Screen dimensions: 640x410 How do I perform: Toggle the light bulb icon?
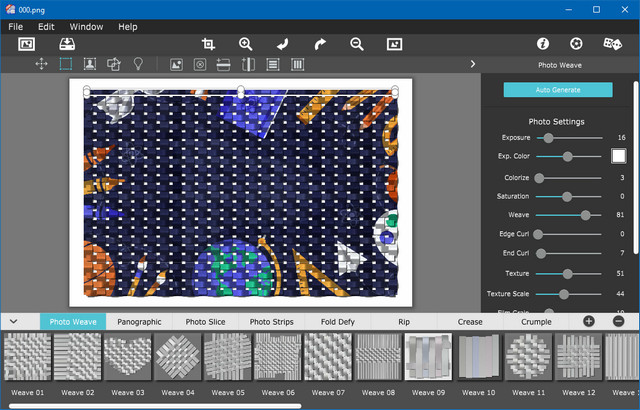[138, 64]
